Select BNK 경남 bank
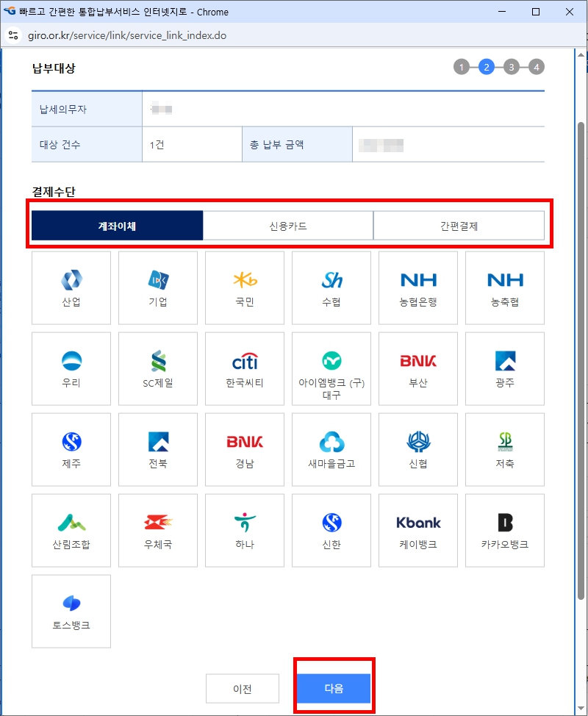The image size is (588, 716). click(x=245, y=449)
